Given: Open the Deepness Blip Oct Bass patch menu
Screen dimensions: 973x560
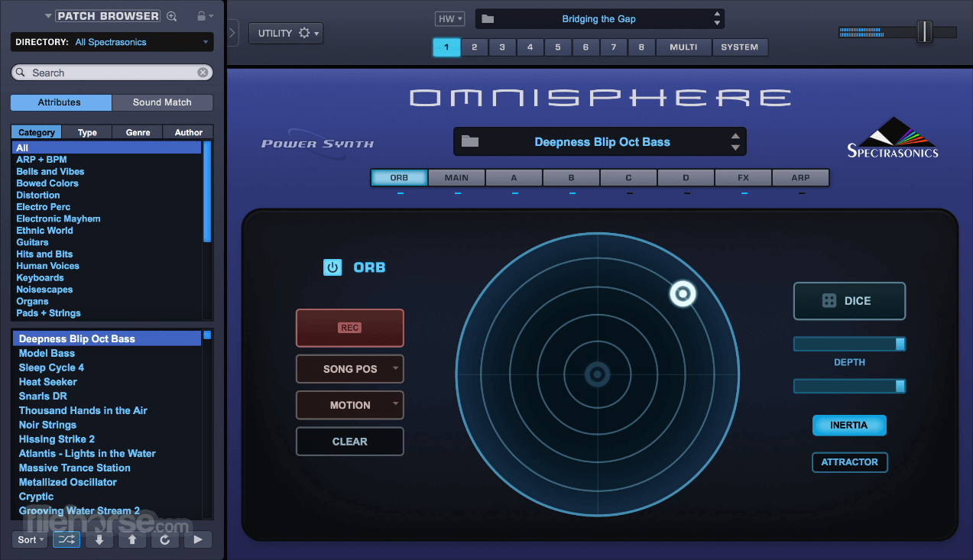Looking at the screenshot, I should [x=600, y=141].
